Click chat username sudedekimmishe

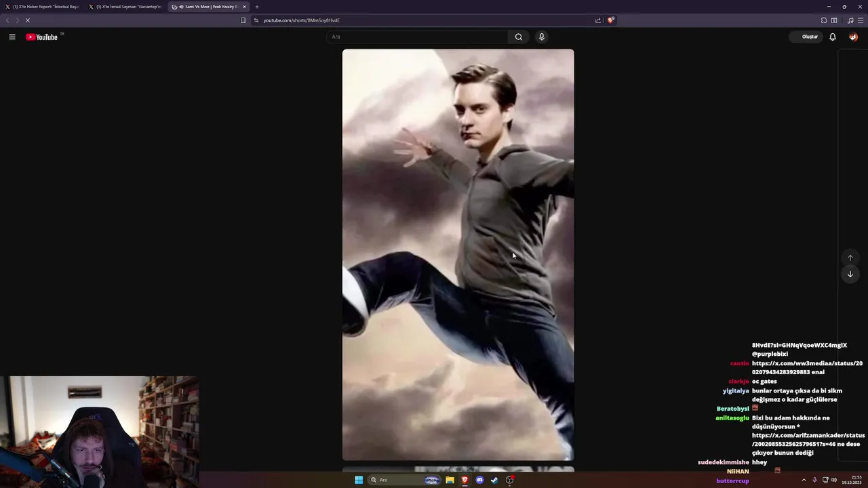click(724, 462)
